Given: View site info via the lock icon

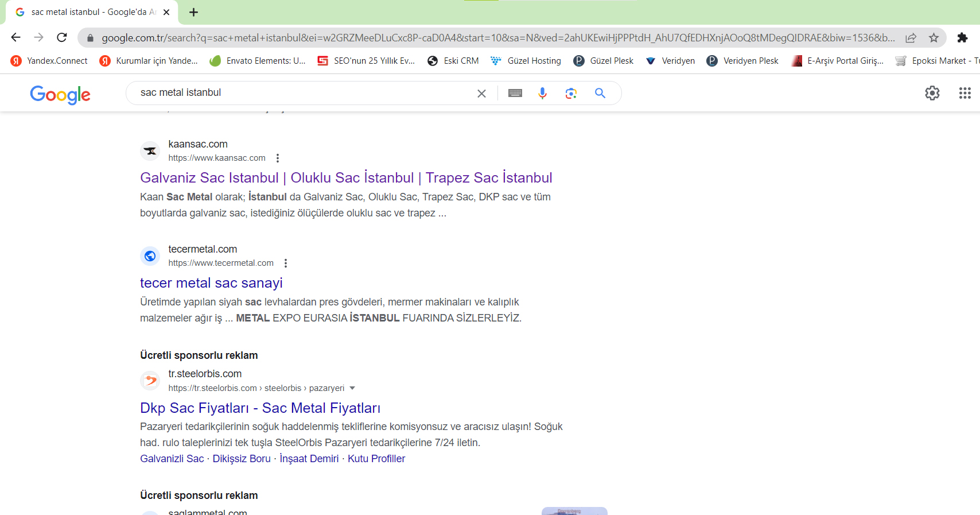Looking at the screenshot, I should click(x=90, y=38).
